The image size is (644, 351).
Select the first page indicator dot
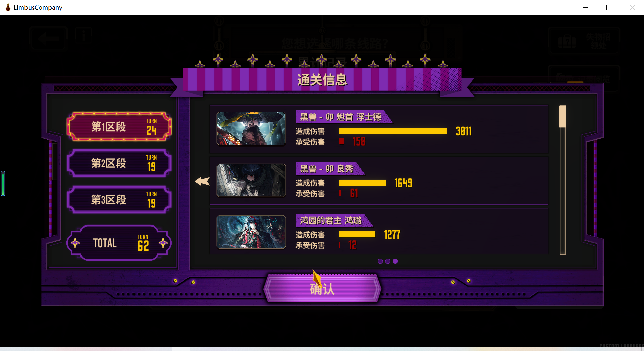click(x=380, y=261)
